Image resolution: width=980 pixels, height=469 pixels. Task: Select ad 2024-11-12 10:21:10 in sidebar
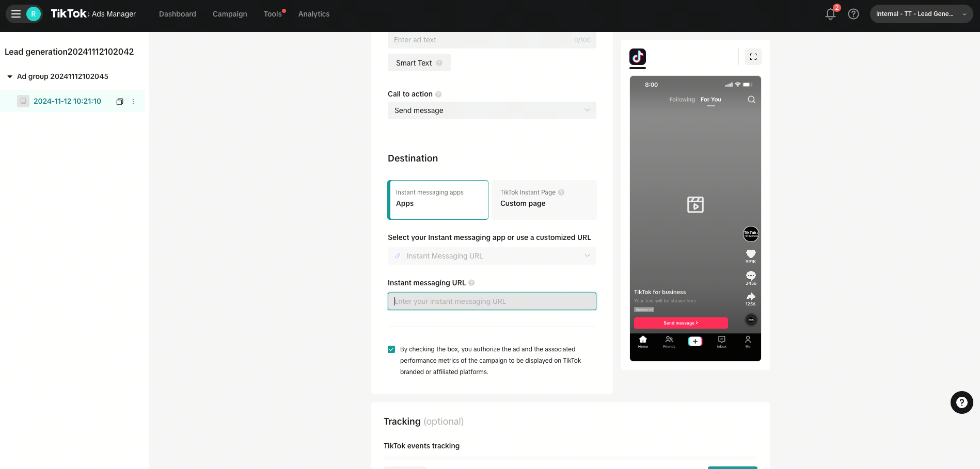point(67,101)
